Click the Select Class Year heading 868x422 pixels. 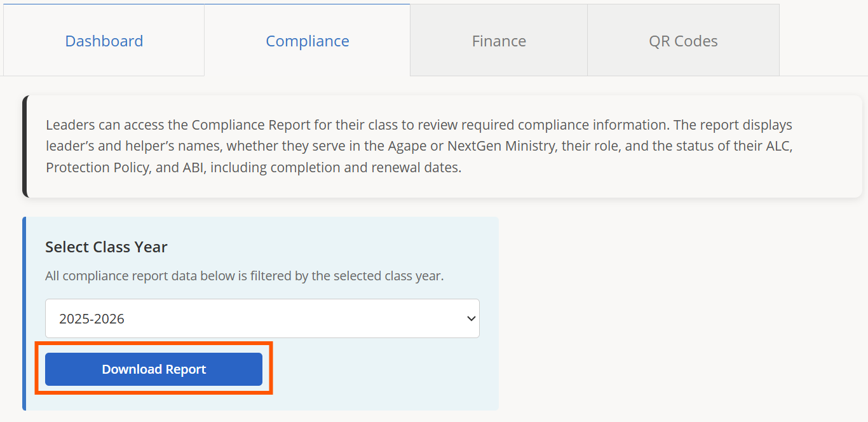tap(106, 247)
